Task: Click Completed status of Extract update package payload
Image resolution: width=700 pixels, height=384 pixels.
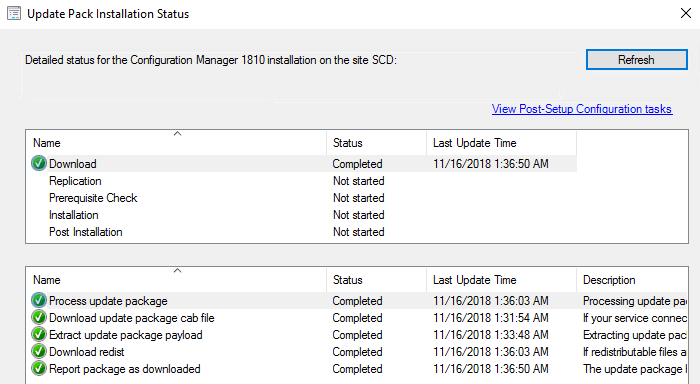Action: [358, 335]
